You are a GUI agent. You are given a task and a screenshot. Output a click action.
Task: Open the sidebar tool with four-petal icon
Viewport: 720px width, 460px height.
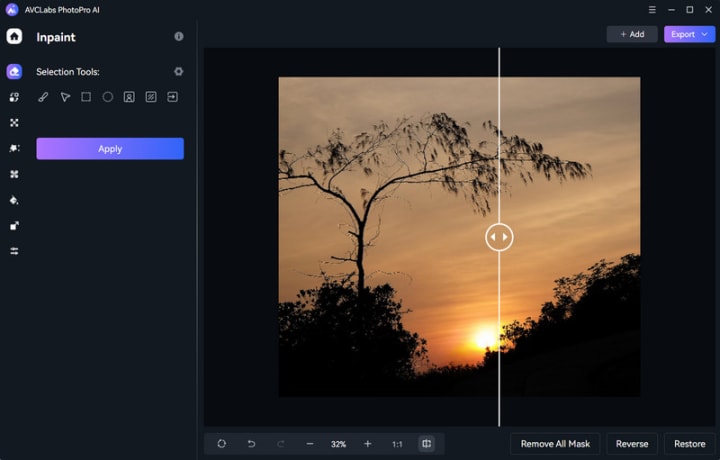click(14, 174)
